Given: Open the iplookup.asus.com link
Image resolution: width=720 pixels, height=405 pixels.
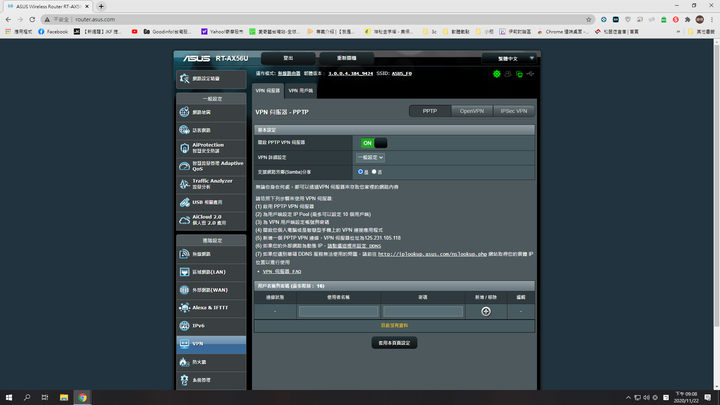Looking at the screenshot, I should coord(432,254).
